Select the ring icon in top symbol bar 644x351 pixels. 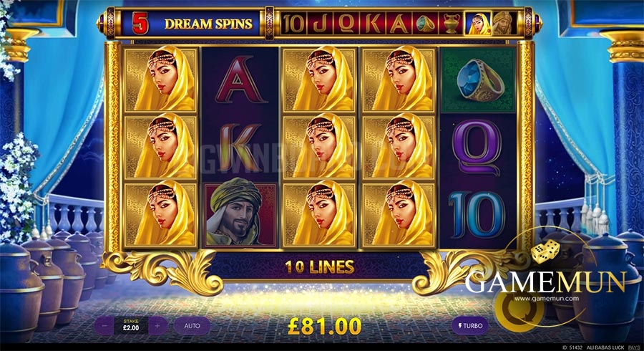[424, 24]
